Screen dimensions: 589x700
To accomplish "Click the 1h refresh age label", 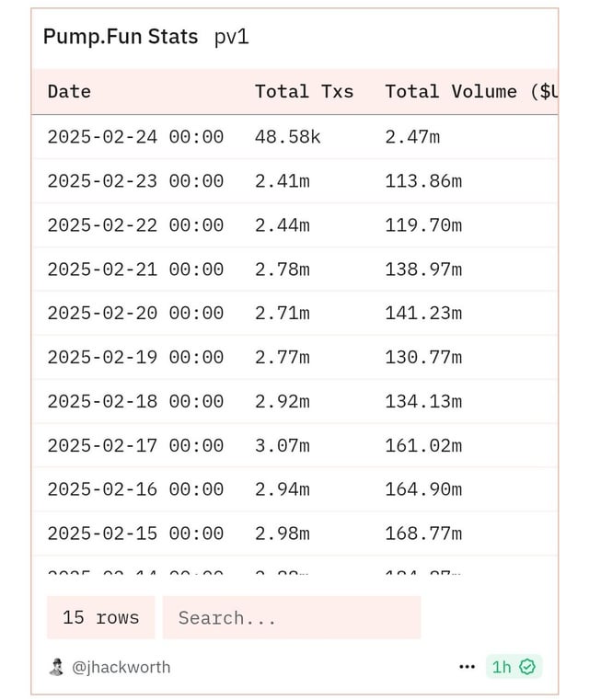I will [x=502, y=667].
